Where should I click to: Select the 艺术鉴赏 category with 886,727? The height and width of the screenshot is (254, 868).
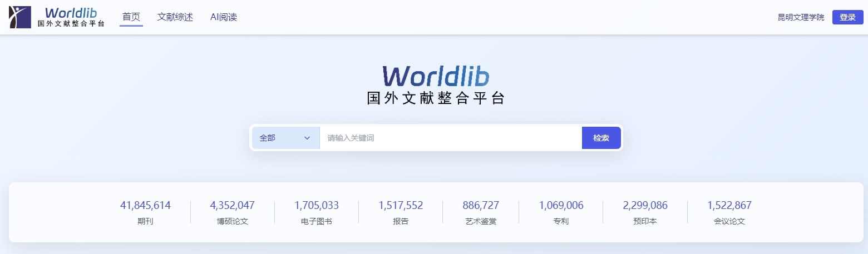click(481, 212)
